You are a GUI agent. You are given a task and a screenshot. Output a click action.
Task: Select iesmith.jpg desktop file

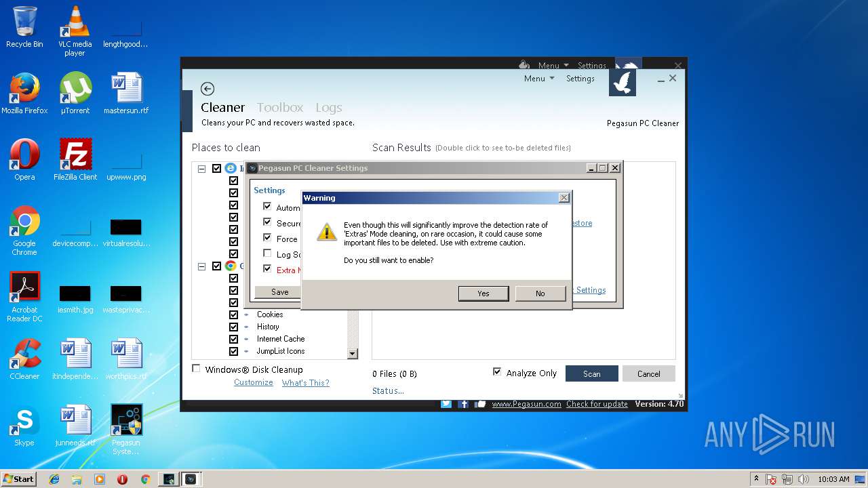(75, 300)
